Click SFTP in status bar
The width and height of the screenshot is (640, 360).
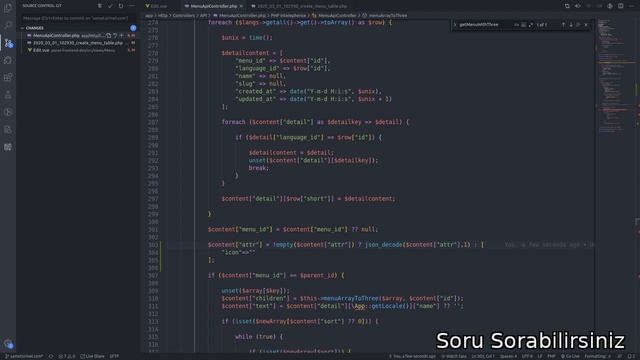pos(114,356)
